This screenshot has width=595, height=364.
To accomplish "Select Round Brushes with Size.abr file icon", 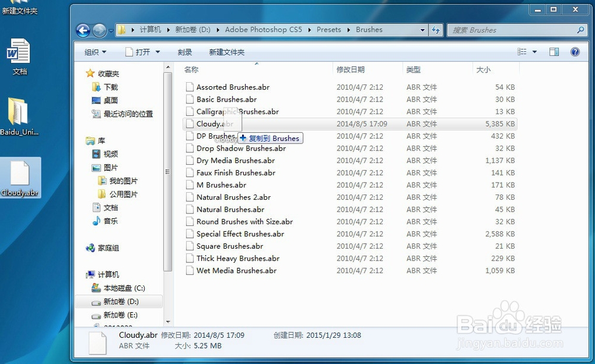I will pyautogui.click(x=190, y=221).
